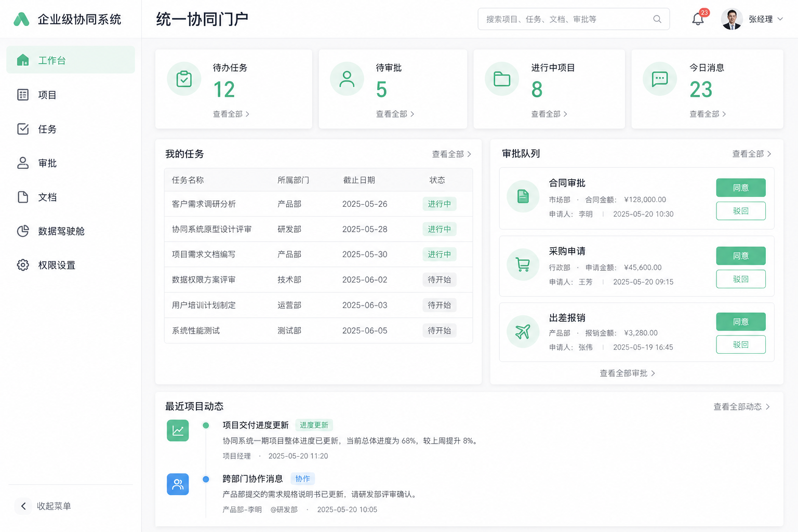Image resolution: width=798 pixels, height=532 pixels.
Task: Reject 出差报销 with 驳回 button
Action: 741,344
